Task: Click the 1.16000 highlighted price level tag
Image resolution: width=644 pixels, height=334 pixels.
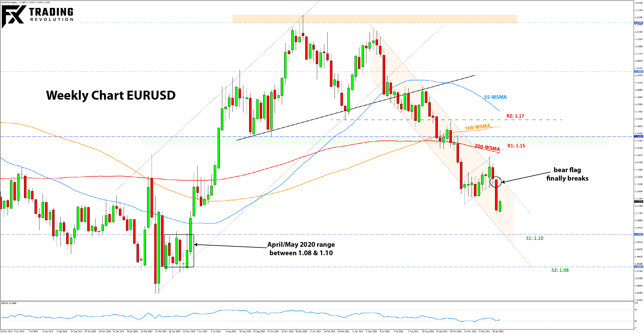Action: (x=638, y=137)
